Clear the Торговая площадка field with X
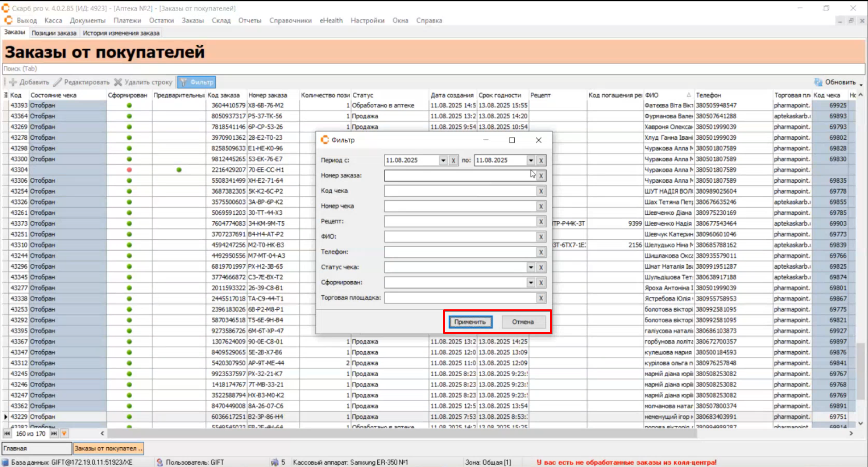 (x=541, y=298)
